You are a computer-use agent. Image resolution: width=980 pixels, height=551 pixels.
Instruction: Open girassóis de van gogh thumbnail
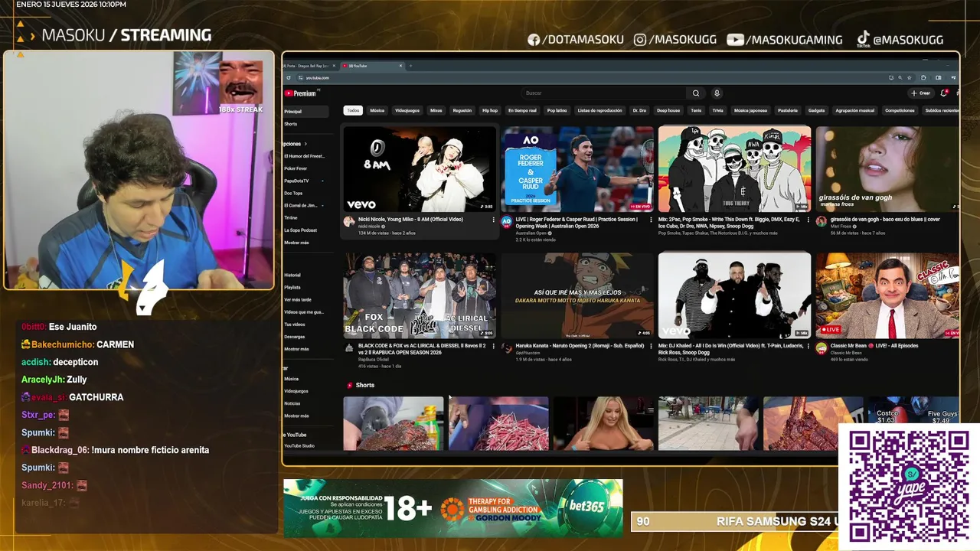(x=887, y=168)
